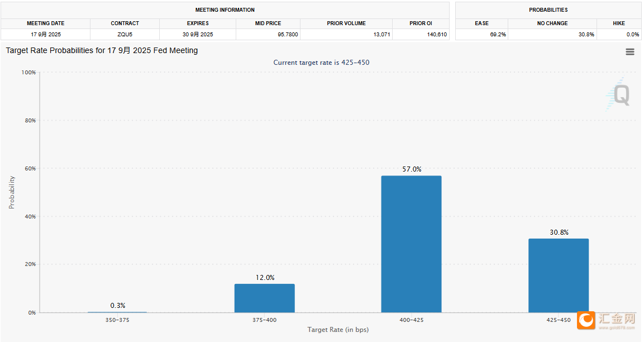
Task: Click the chart title Target Rate Probabilities
Action: pyautogui.click(x=102, y=50)
